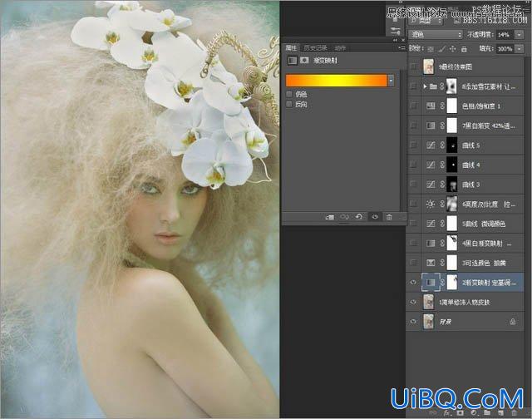
Task: Click the mask icon in Properties panel
Action: pos(304,61)
